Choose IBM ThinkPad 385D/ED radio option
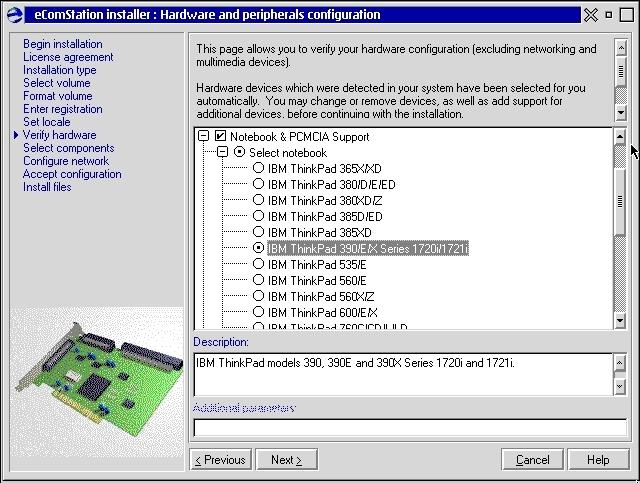Image resolution: width=640 pixels, height=483 pixels. pyautogui.click(x=258, y=216)
